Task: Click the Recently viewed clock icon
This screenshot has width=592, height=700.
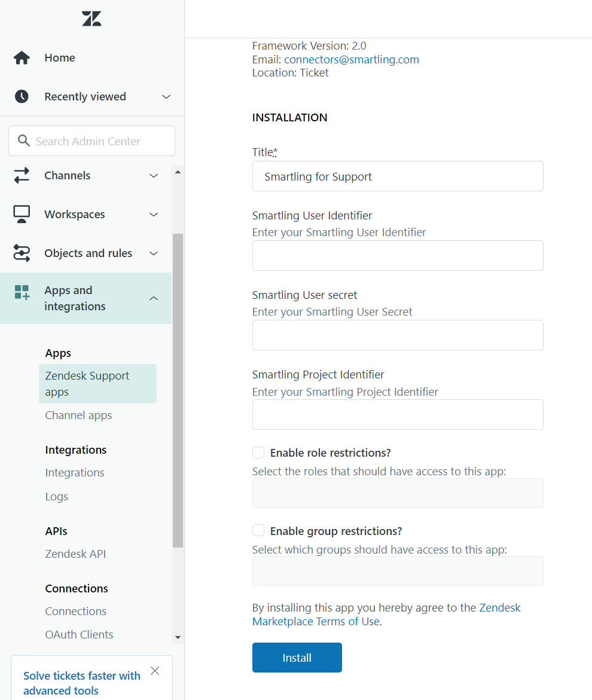Action: point(22,96)
